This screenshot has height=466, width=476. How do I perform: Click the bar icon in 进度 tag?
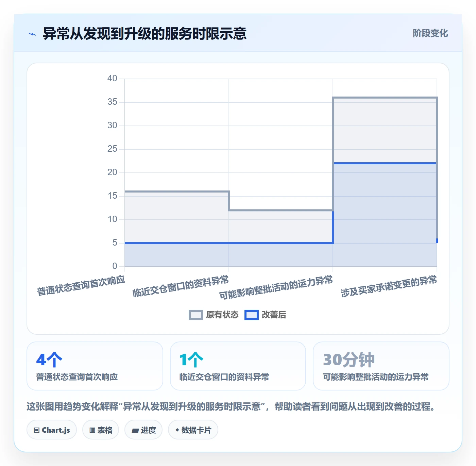tap(135, 431)
